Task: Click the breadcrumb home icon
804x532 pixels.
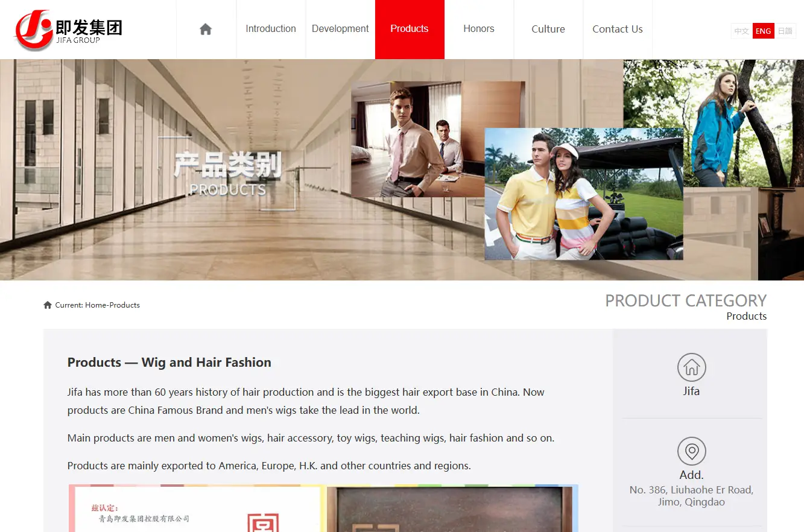Action: pyautogui.click(x=48, y=305)
